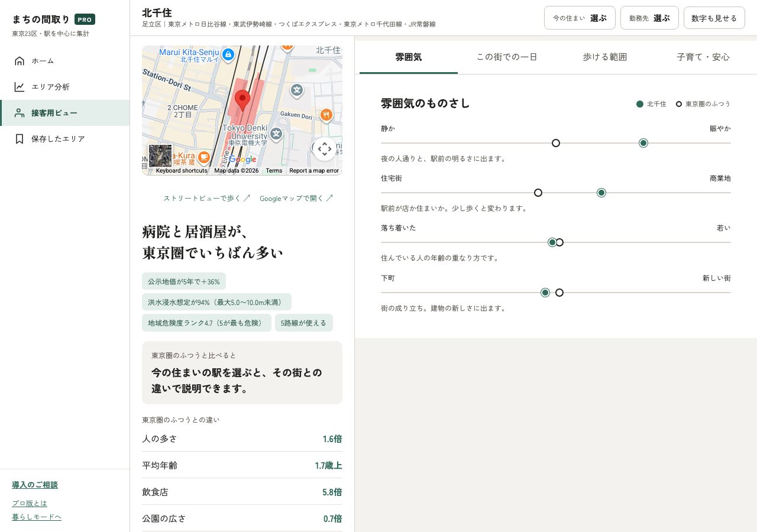
Task: Click orange restaurant marker near Gakuen Dori
Action: click(326, 115)
